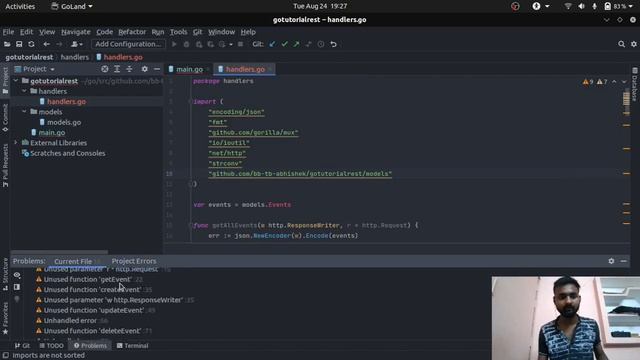Click the Add Configuration... button
This screenshot has width=640, height=360.
(129, 44)
